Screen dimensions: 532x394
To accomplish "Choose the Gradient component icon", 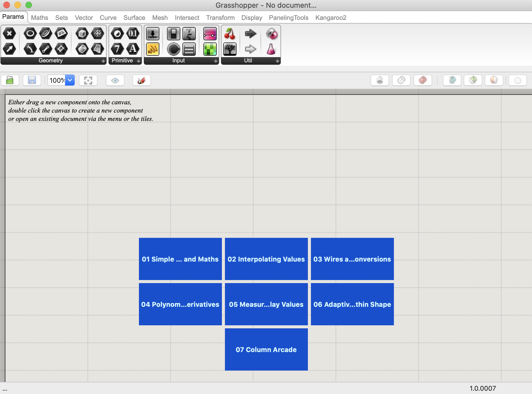I will coord(210,34).
